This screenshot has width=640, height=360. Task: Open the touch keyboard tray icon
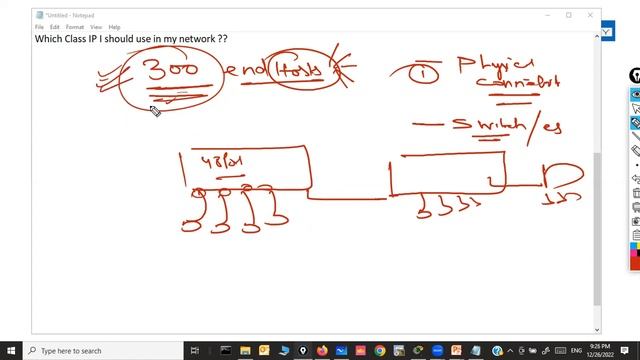click(x=560, y=351)
